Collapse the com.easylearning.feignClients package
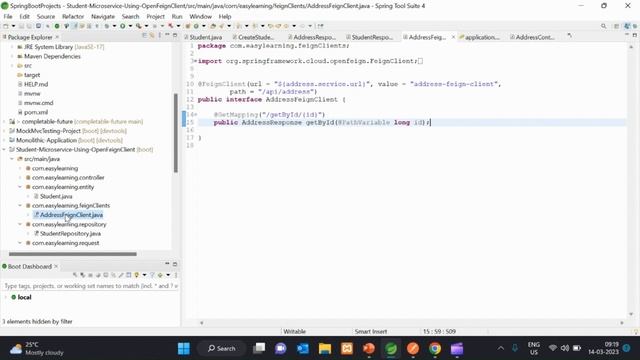This screenshot has height=360, width=640. click(20, 205)
